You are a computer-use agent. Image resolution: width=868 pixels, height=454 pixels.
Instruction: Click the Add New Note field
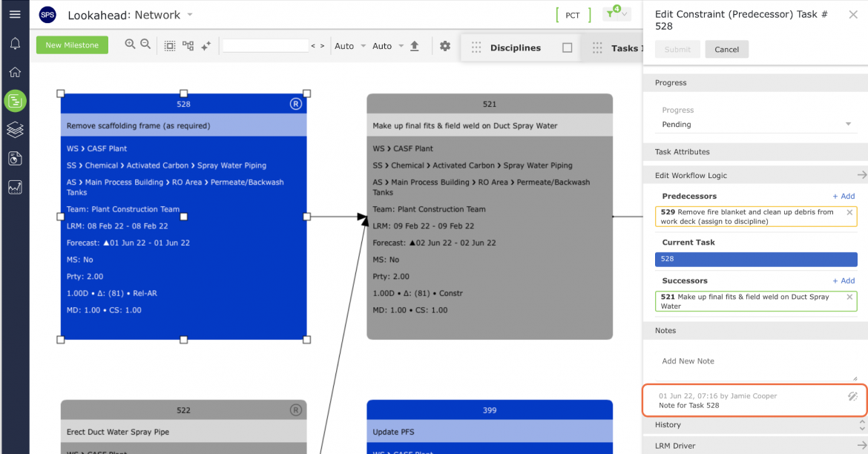pos(756,361)
